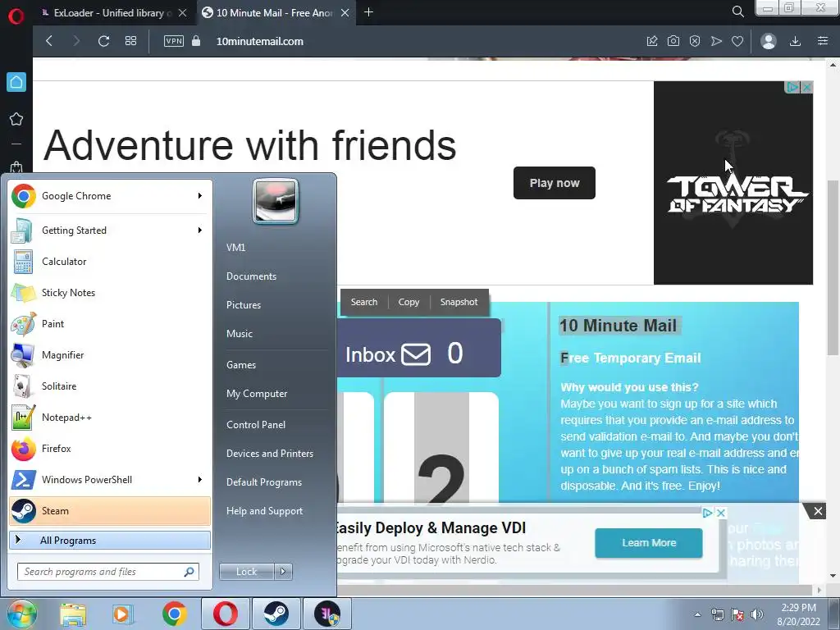Switch to Steam on the taskbar
The width and height of the screenshot is (840, 630).
[x=276, y=614]
